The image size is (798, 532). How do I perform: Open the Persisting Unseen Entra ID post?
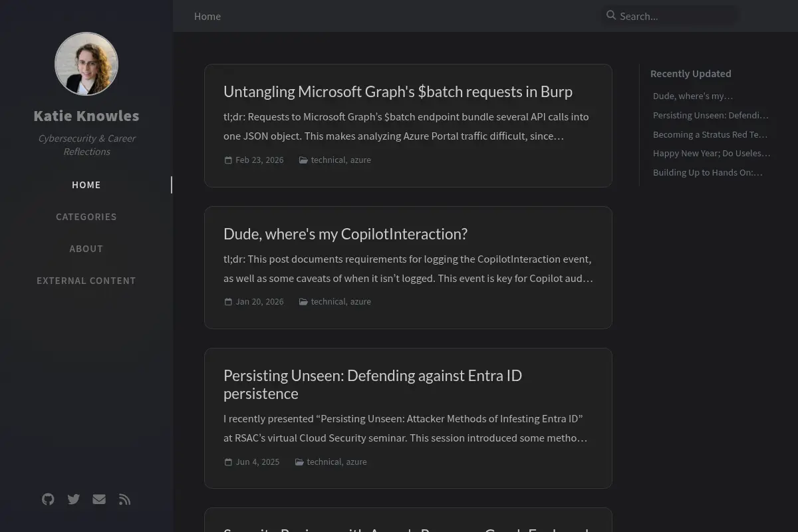(x=372, y=384)
